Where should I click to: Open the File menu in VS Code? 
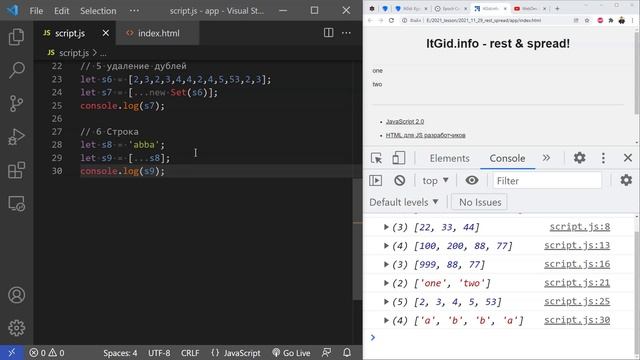[36, 11]
